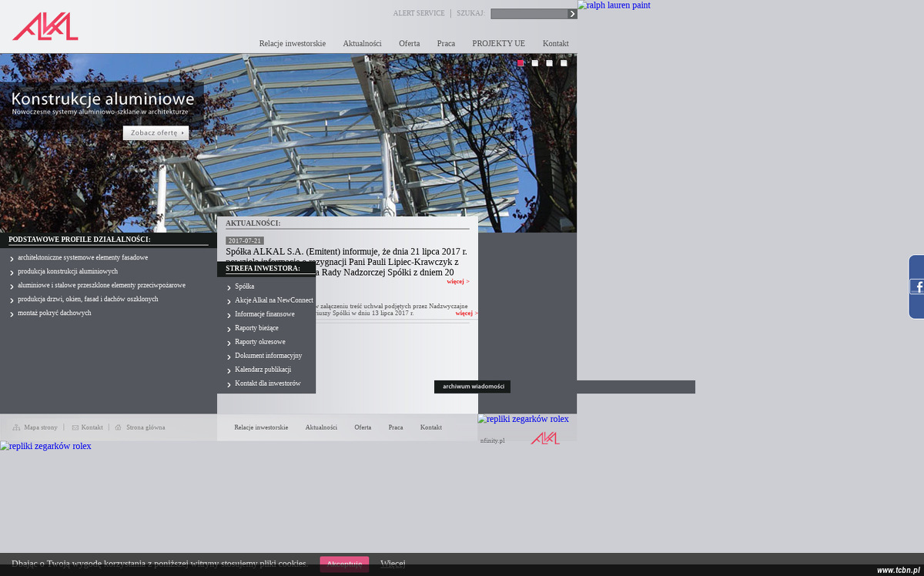924x576 pixels.
Task: Click the ALERT SERVICE link
Action: 419,14
